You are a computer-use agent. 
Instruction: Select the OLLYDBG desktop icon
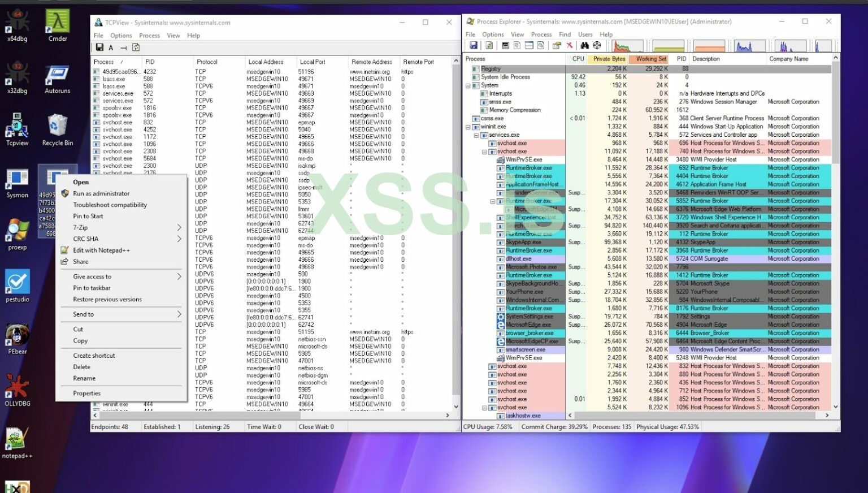17,391
